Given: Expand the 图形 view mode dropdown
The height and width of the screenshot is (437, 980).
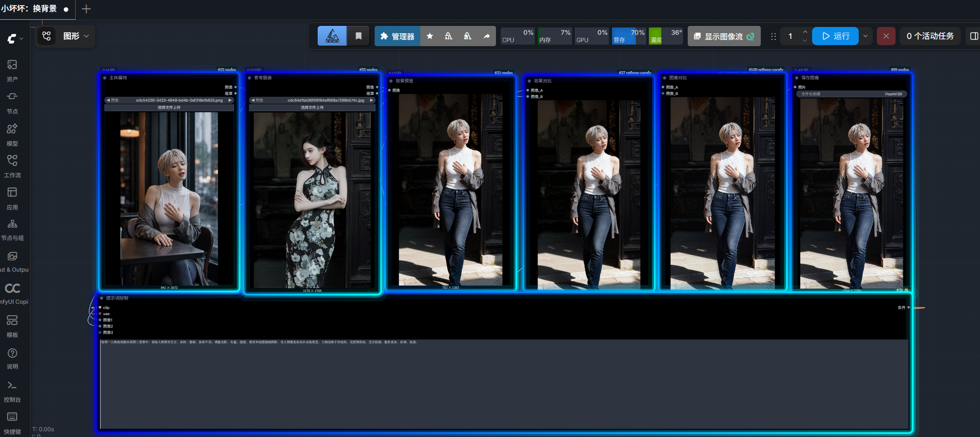Looking at the screenshot, I should pos(76,36).
